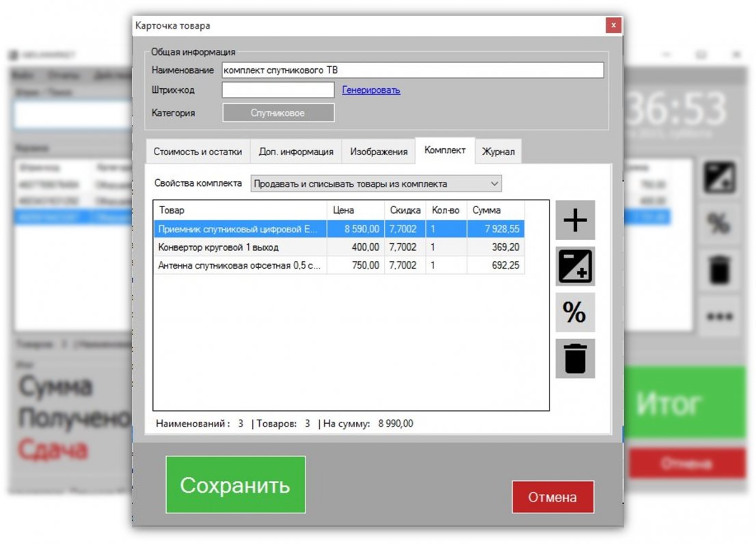This screenshot has height=544, width=756.
Task: Click the quantity plus/minus icon in dialog
Action: pyautogui.click(x=575, y=266)
